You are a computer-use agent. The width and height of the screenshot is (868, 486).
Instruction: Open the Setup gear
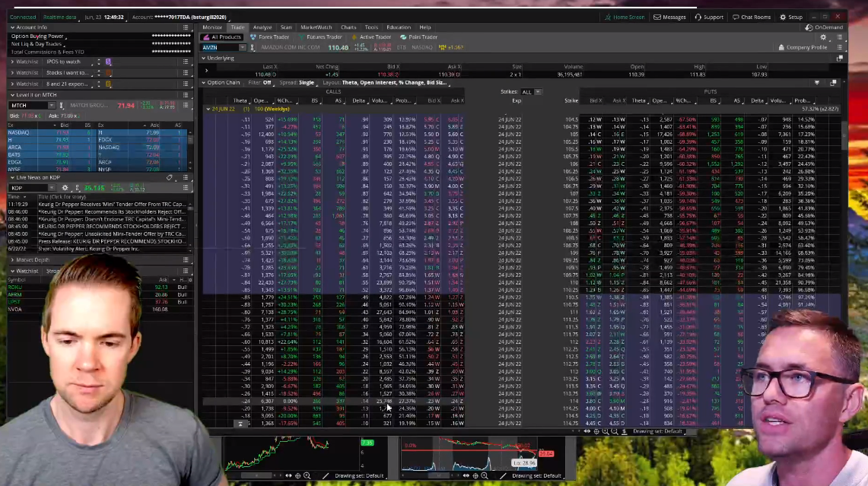(x=783, y=17)
